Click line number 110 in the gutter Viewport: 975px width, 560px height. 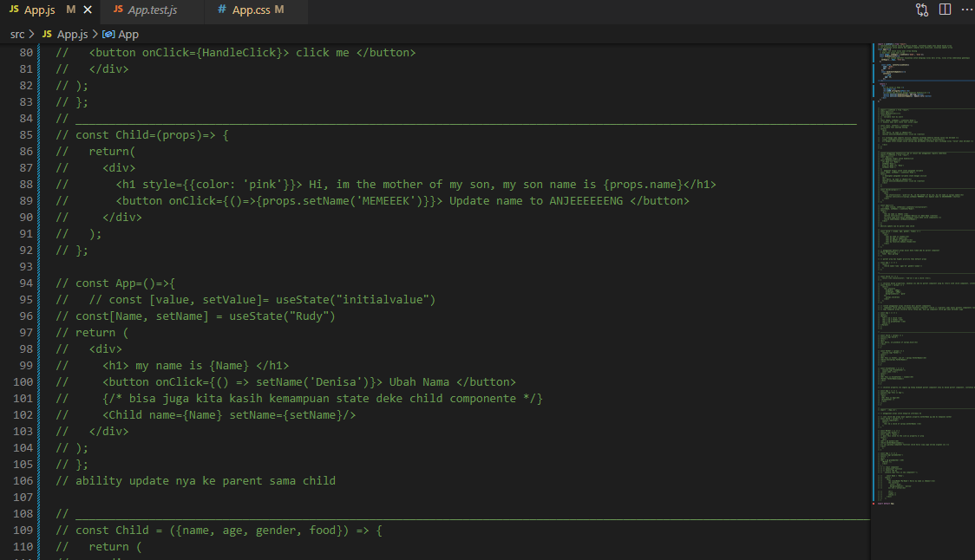tap(23, 546)
